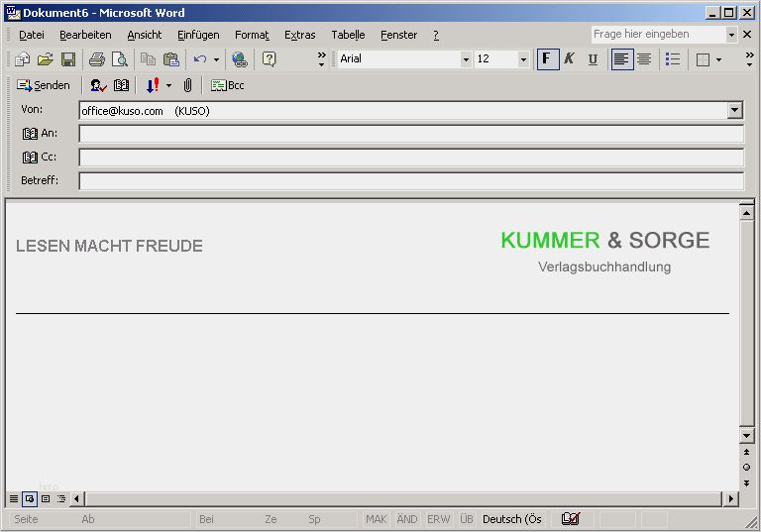Open the font size 12 dropdown
This screenshot has height=532, width=761.
(523, 59)
